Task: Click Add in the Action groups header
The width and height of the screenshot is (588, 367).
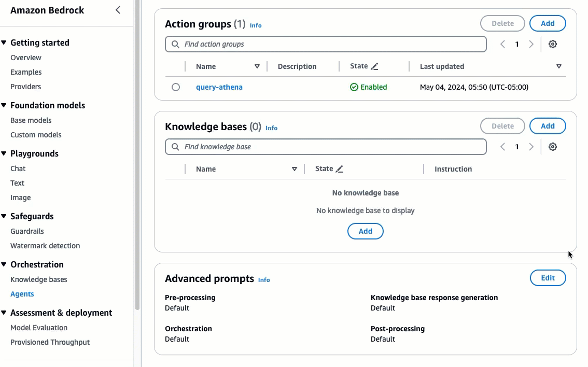Action: coord(548,23)
